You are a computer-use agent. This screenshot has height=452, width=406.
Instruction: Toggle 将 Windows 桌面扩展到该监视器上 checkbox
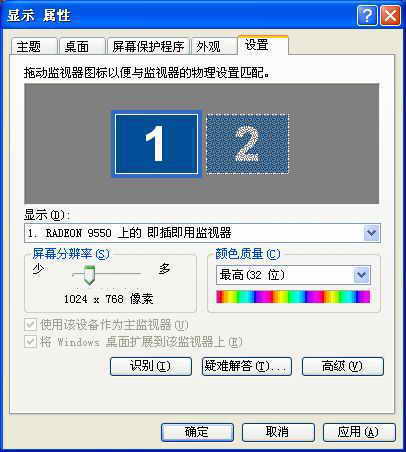coord(31,342)
